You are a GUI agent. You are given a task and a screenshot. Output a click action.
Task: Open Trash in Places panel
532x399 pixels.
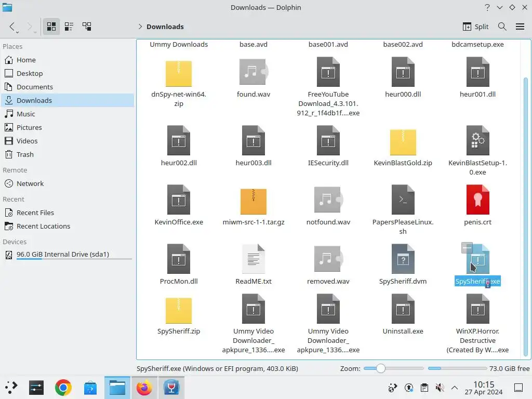click(67, 154)
